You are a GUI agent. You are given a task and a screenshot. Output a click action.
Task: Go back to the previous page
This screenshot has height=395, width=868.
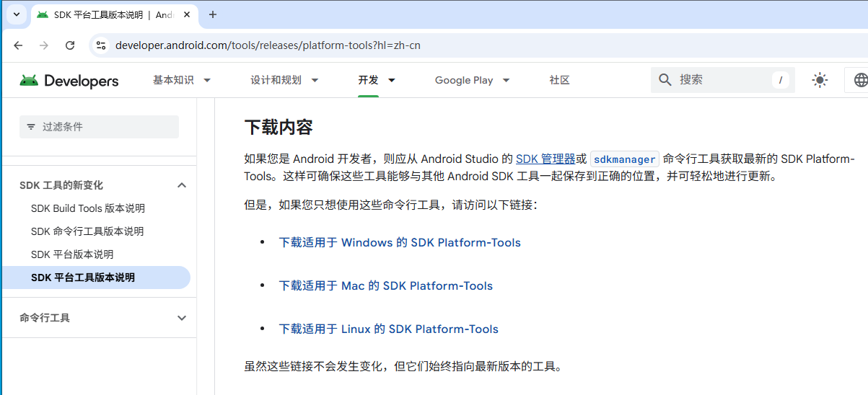tap(19, 45)
